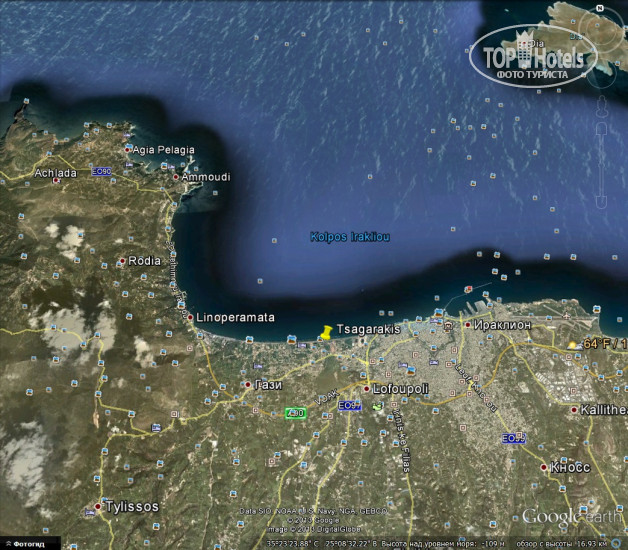Select the EO99 road shield
The height and width of the screenshot is (550, 628).
513,438
